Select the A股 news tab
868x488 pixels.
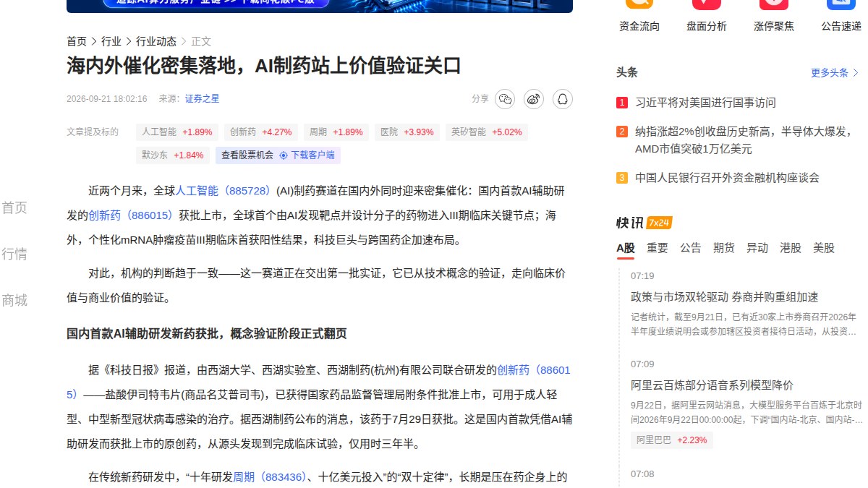[626, 248]
